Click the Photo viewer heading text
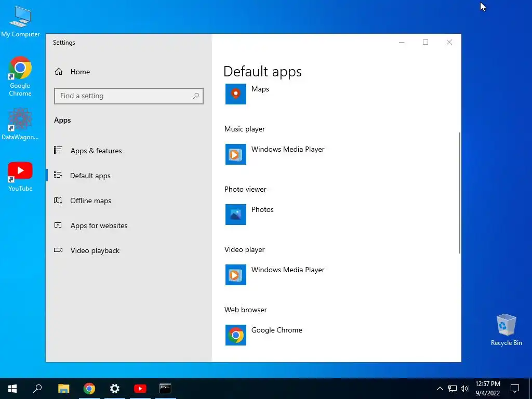 pyautogui.click(x=245, y=189)
